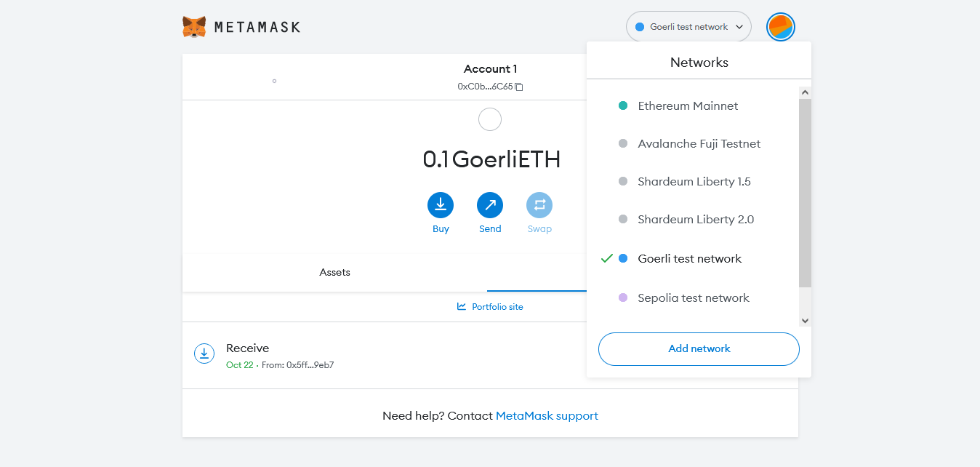Click the Add network button
This screenshot has width=980, height=467.
(699, 348)
